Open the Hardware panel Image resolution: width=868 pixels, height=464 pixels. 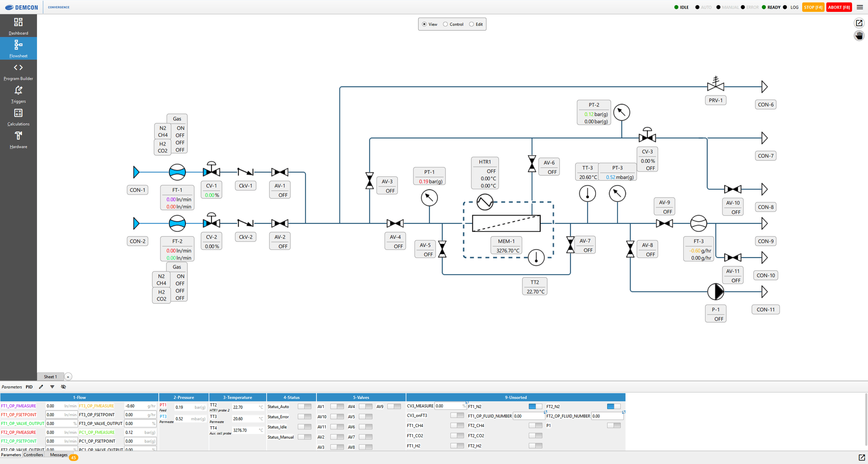pyautogui.click(x=18, y=139)
